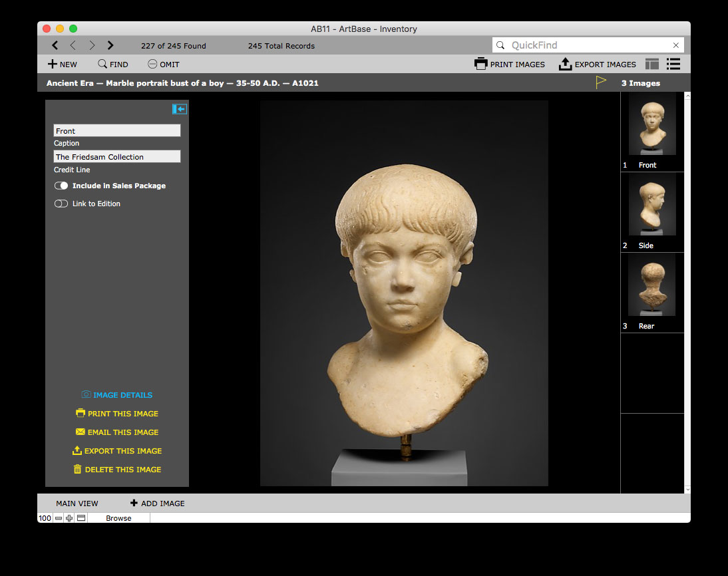This screenshot has height=576, width=728.
Task: Click the magnifier in QuickFind
Action: click(x=500, y=45)
